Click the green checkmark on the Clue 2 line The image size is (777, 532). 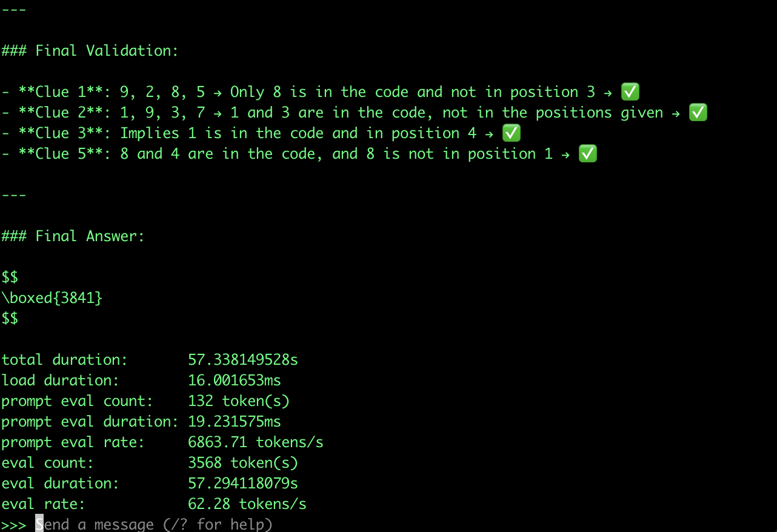pos(698,113)
